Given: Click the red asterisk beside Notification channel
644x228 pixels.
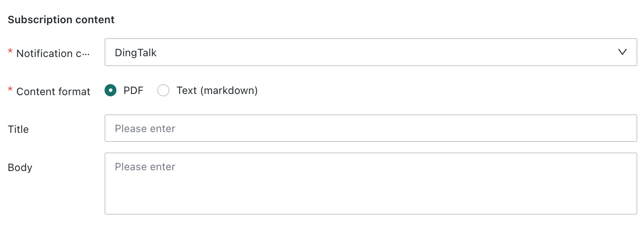Looking at the screenshot, I should (x=10, y=51).
